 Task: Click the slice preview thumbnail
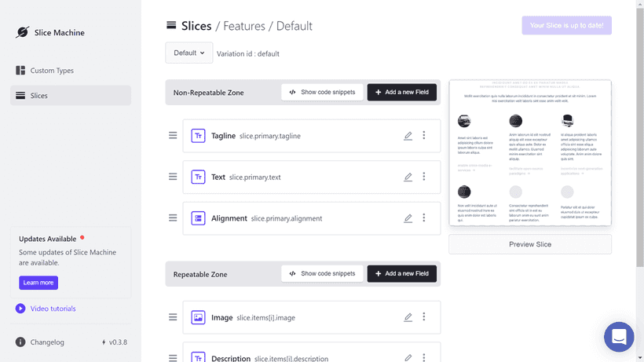(530, 153)
